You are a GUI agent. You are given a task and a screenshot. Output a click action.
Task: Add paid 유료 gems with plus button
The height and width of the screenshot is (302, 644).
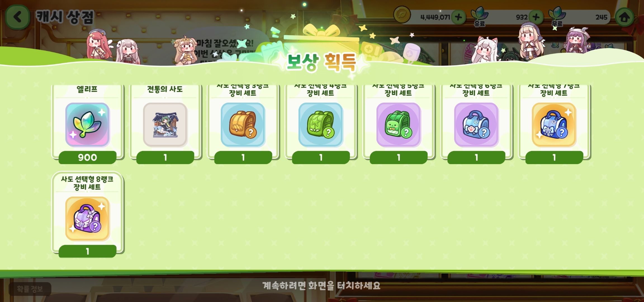536,17
